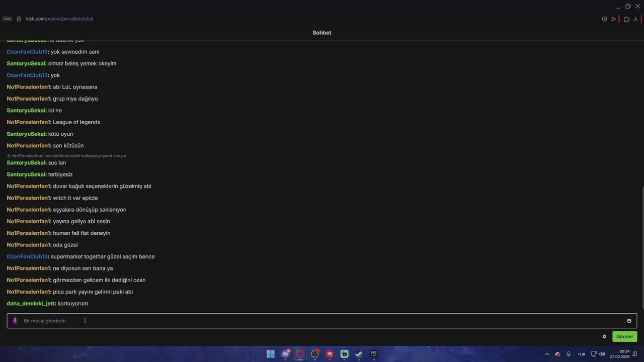The height and width of the screenshot is (362, 644).
Task: Show hidden system tray icons chevron
Action: coord(547,354)
